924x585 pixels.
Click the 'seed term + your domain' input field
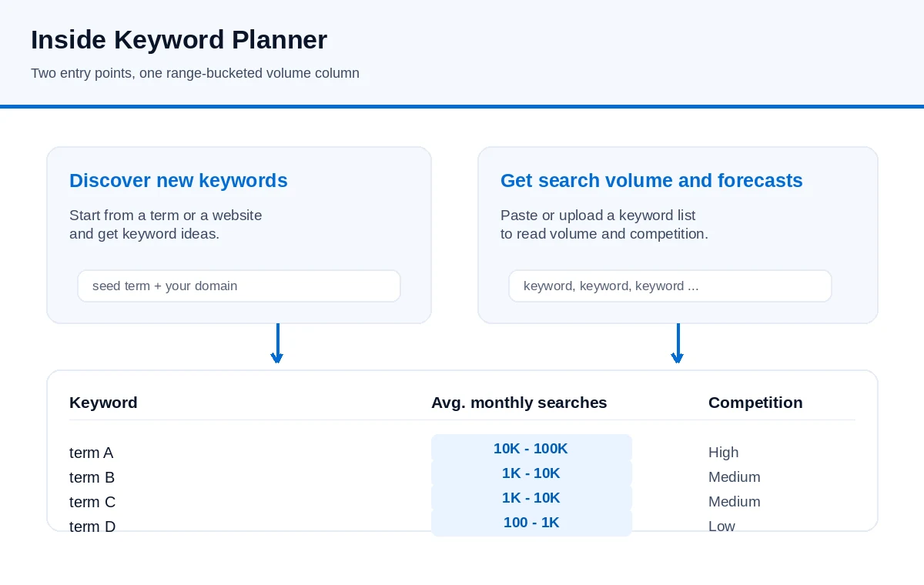click(x=239, y=286)
